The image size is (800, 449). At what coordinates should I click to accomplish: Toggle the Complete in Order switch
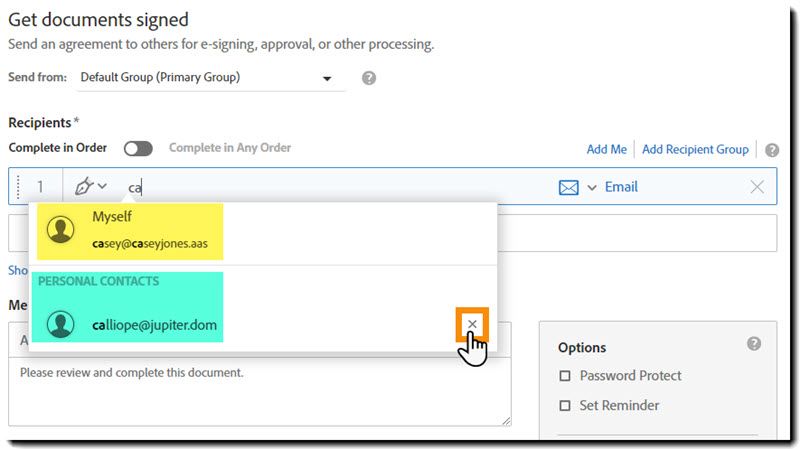pyautogui.click(x=138, y=148)
